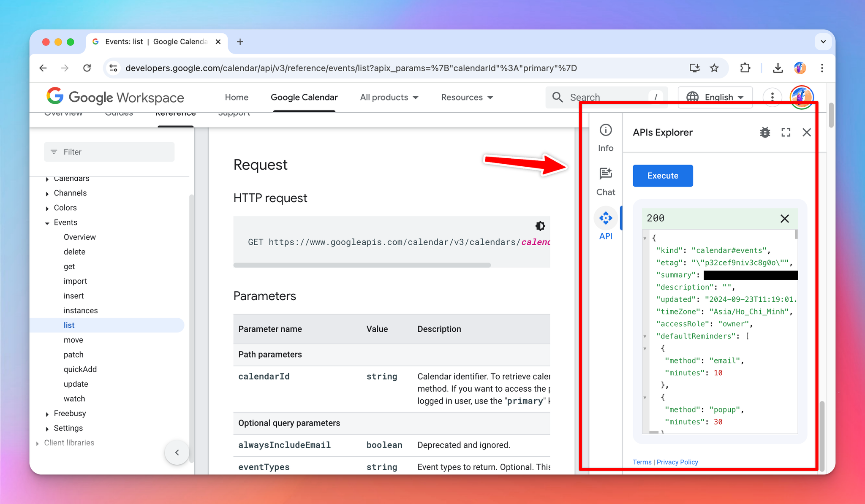Select the Google Calendar tab
865x504 pixels.
coord(304,98)
